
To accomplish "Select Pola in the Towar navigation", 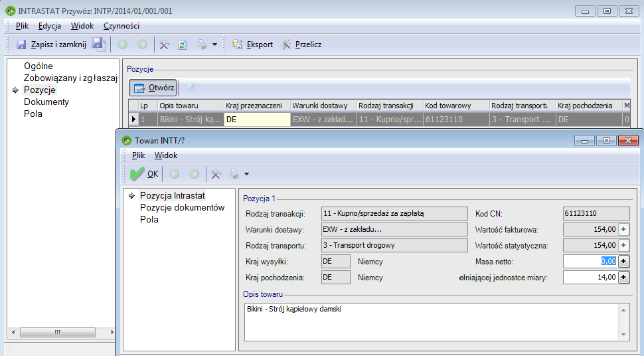I will [x=149, y=220].
